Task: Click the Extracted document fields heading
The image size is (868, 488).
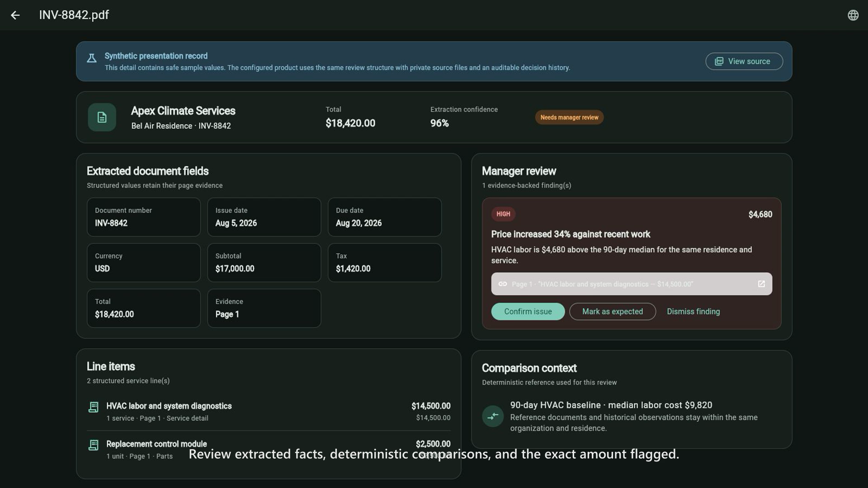Action: (147, 171)
